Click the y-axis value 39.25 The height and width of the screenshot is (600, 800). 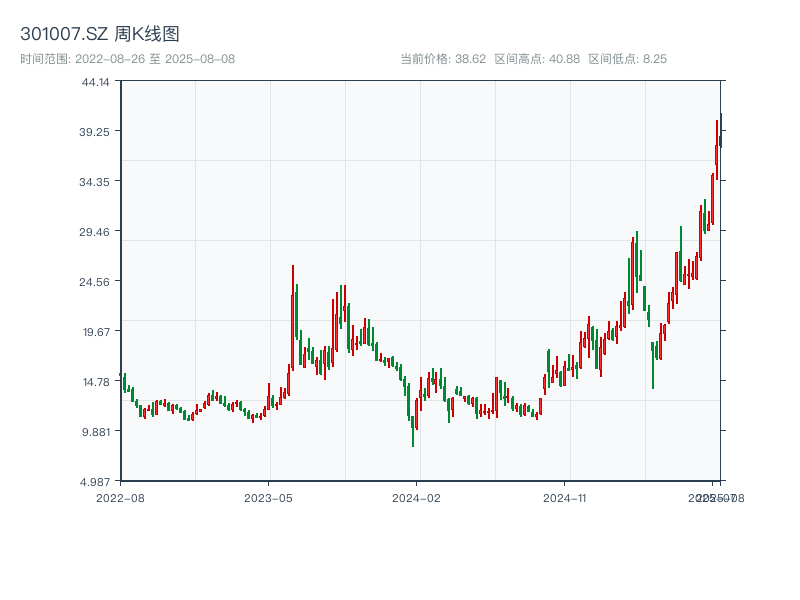coord(94,132)
